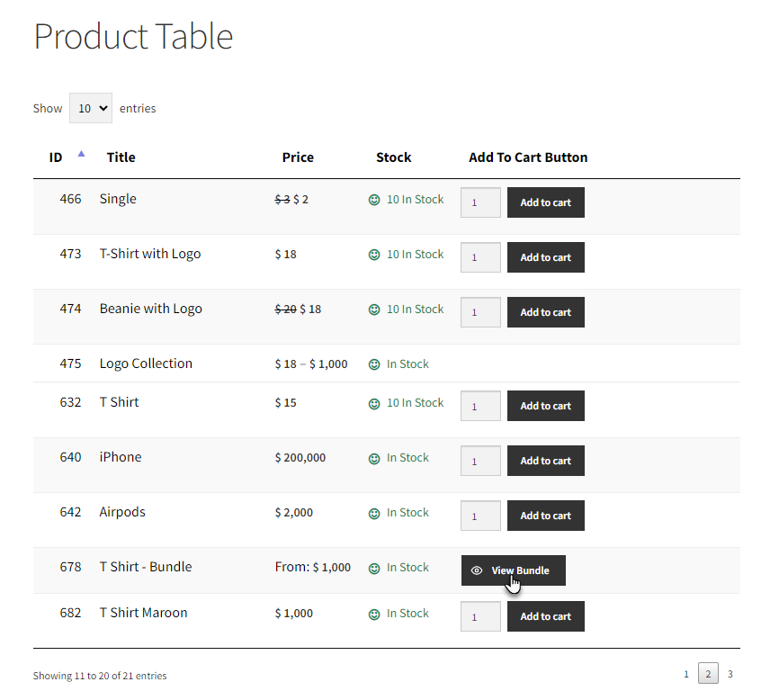Add Beanie with Logo to cart
This screenshot has width=779, height=700.
coord(545,312)
